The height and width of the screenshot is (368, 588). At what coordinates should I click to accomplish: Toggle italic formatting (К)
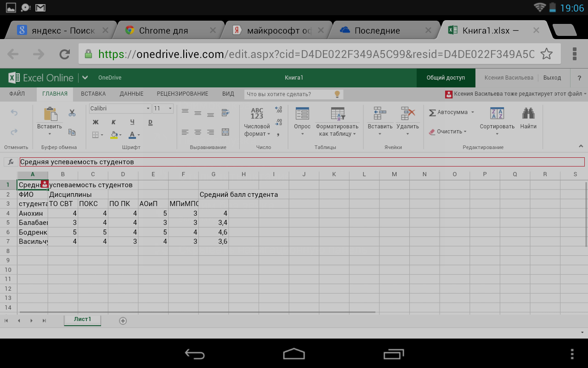pos(113,122)
